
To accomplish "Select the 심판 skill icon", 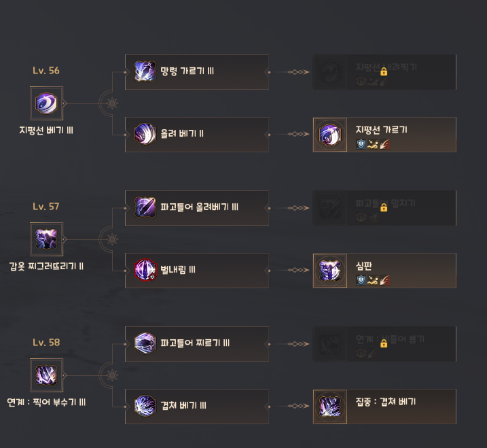I will point(330,271).
